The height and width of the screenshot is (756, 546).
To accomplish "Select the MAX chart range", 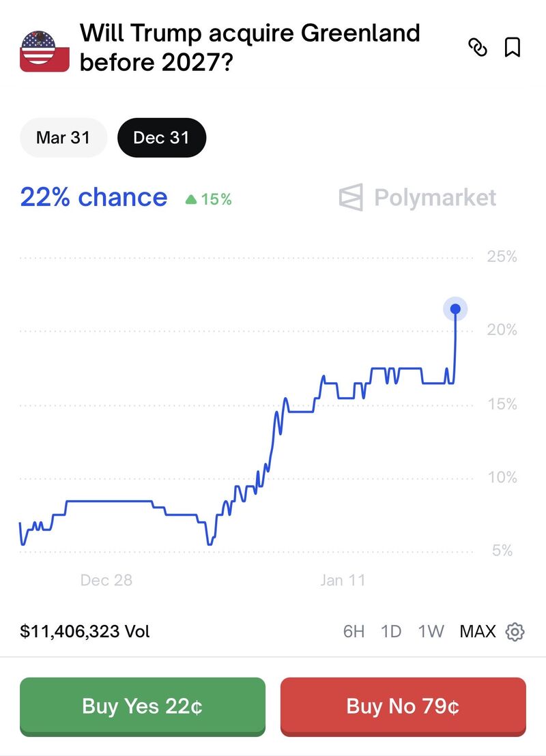I will tap(478, 631).
